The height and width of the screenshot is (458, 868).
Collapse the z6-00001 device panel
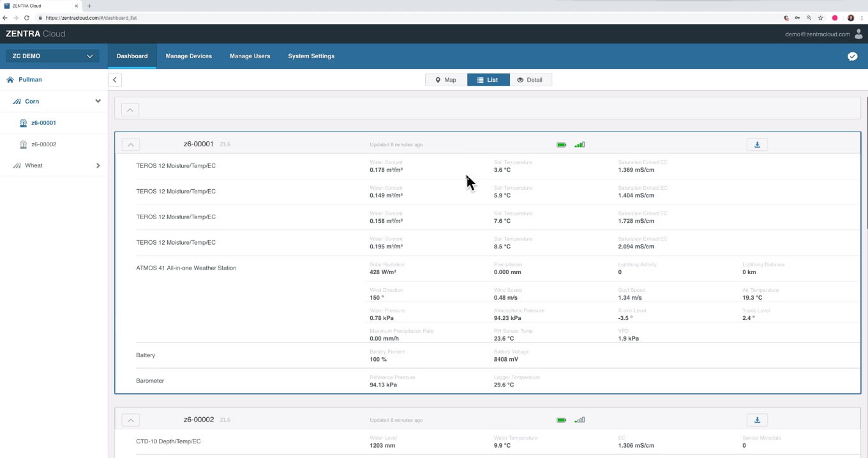130,144
